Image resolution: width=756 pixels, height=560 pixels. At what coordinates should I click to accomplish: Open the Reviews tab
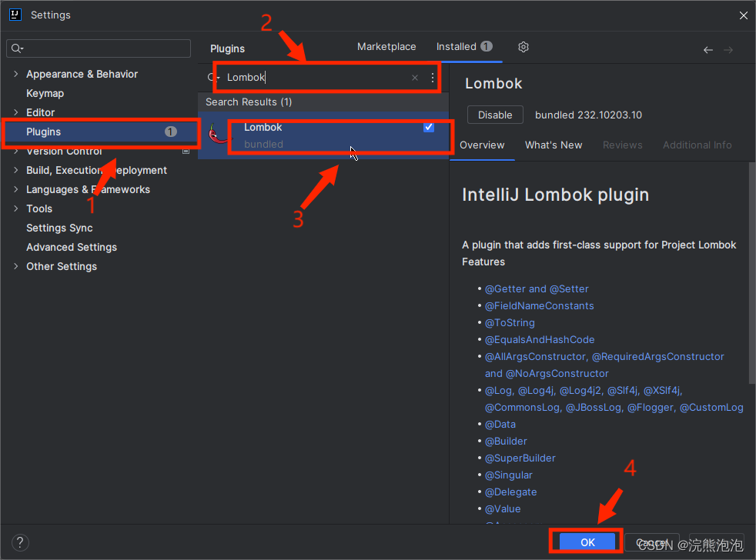click(x=623, y=145)
